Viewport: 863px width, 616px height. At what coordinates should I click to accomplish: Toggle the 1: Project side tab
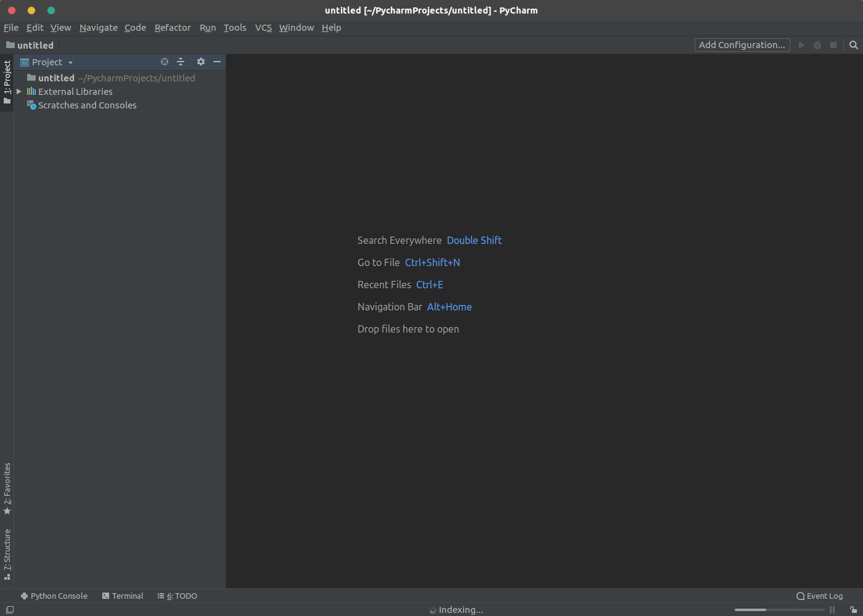click(x=7, y=83)
